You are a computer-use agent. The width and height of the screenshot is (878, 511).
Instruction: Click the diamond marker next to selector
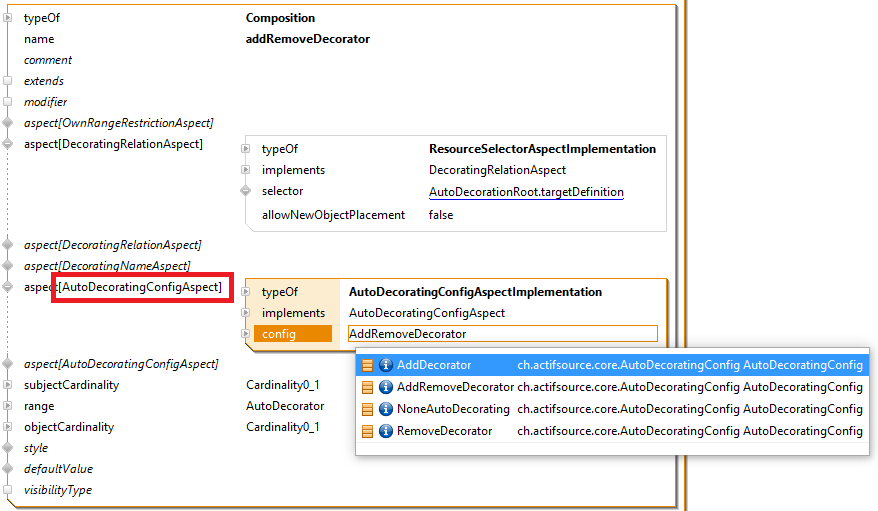246,191
